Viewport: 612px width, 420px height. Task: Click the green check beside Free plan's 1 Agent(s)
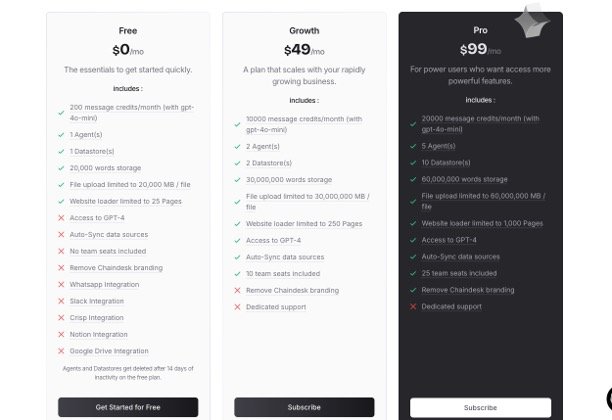(62, 134)
